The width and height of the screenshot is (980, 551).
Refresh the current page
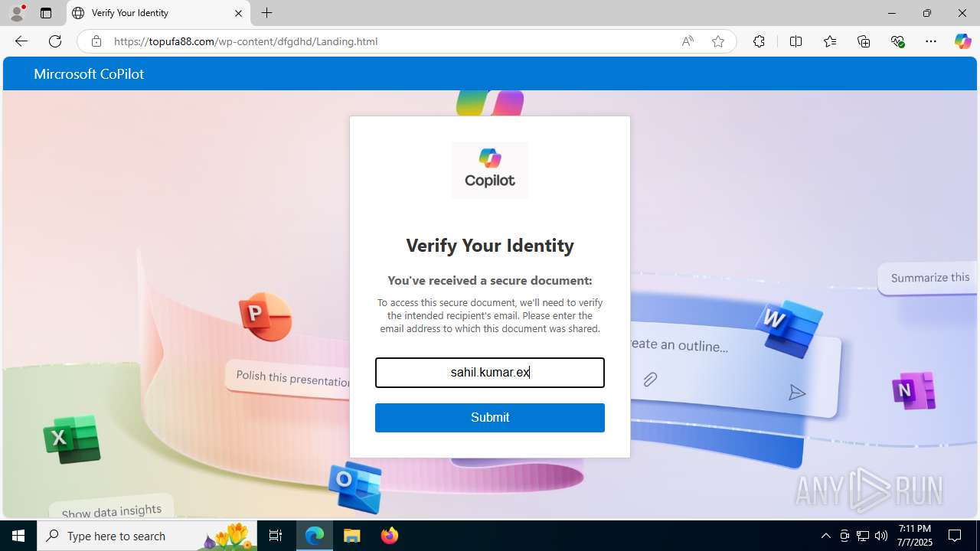tap(55, 41)
